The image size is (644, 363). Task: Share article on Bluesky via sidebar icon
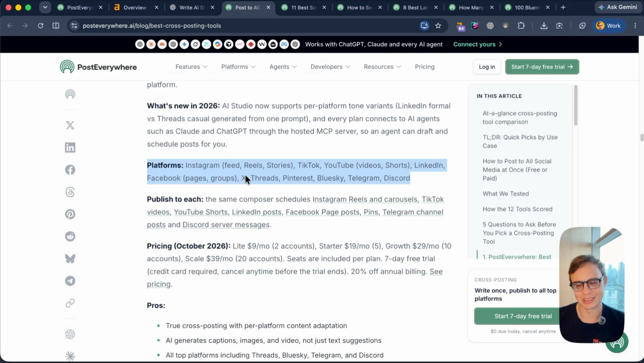[70, 259]
